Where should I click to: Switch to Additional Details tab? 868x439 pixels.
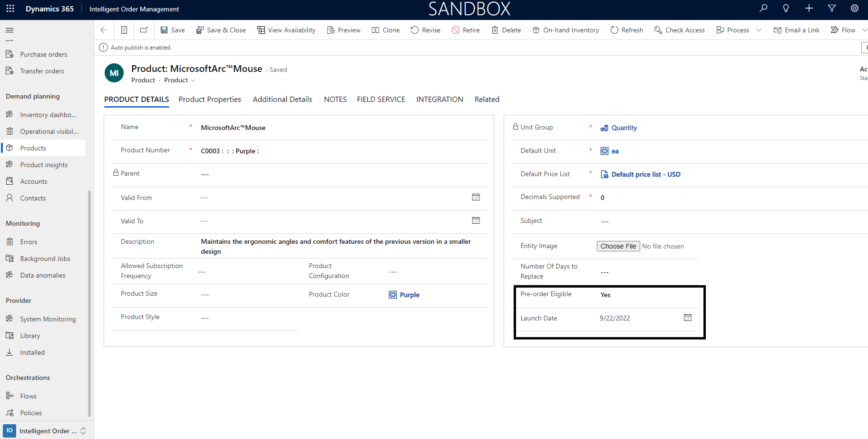[x=283, y=99]
